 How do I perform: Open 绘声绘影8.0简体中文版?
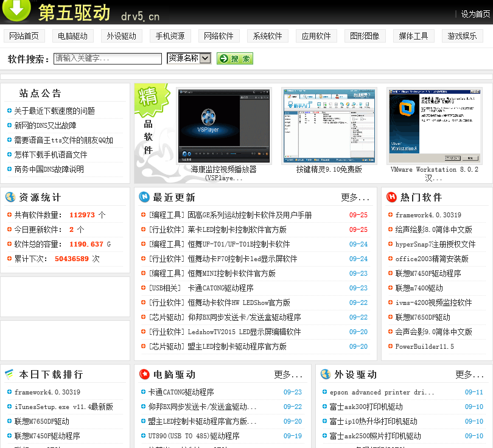433,229
